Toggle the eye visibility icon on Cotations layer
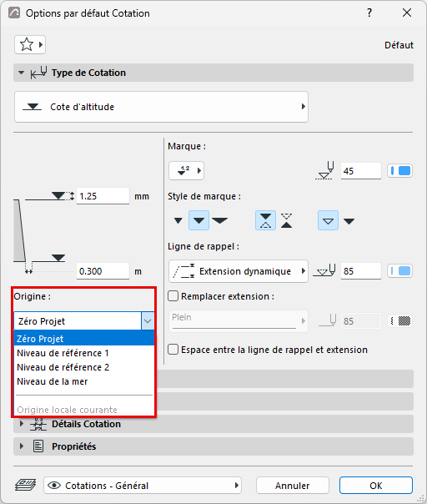Viewport: 427px width, 504px height. (54, 486)
